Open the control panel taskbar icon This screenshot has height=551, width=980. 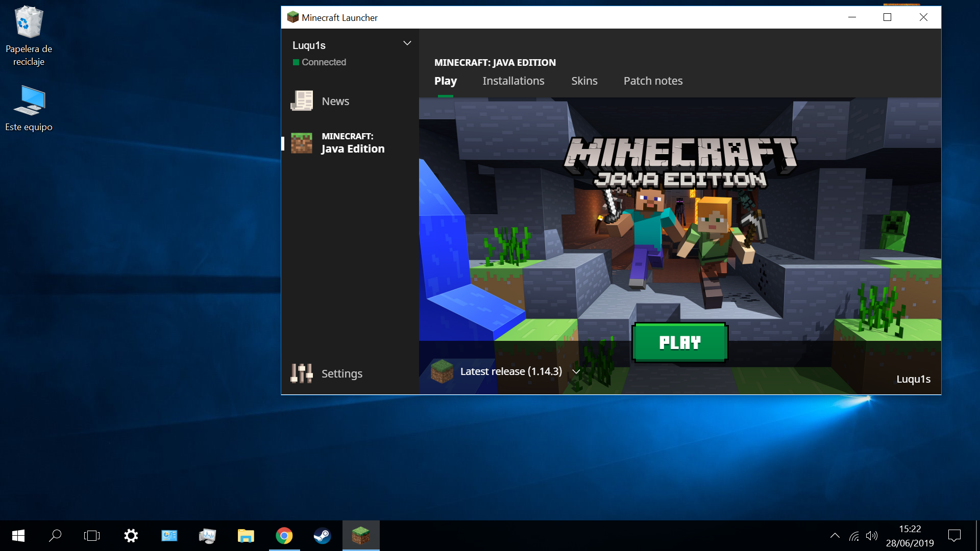[x=169, y=536]
